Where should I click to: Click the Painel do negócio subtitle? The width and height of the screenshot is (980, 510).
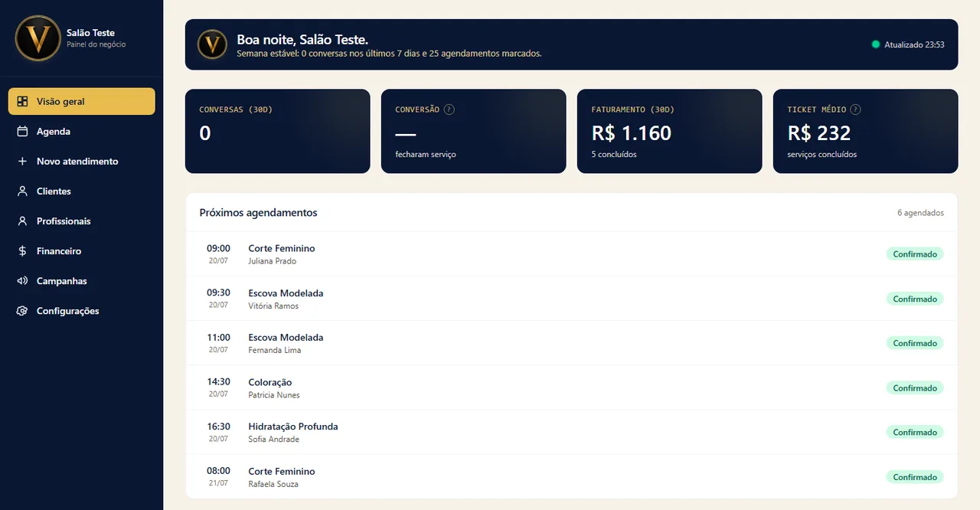tap(96, 44)
